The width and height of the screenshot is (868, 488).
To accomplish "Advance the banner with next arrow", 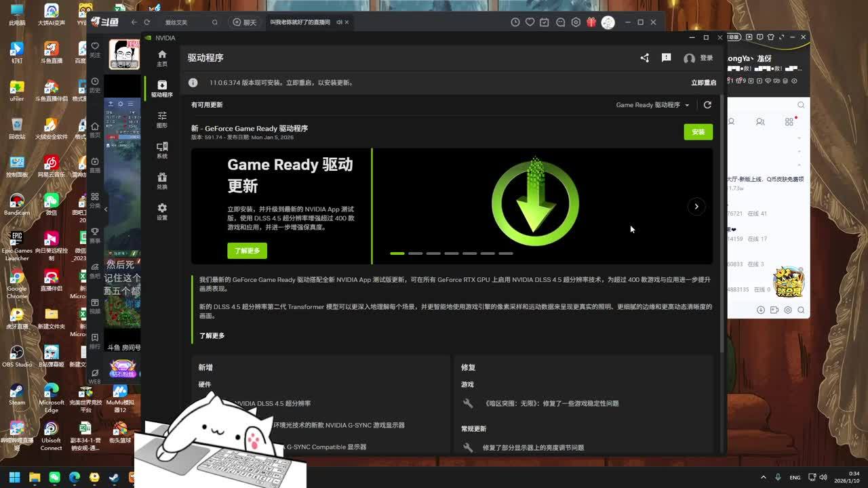I will [696, 207].
